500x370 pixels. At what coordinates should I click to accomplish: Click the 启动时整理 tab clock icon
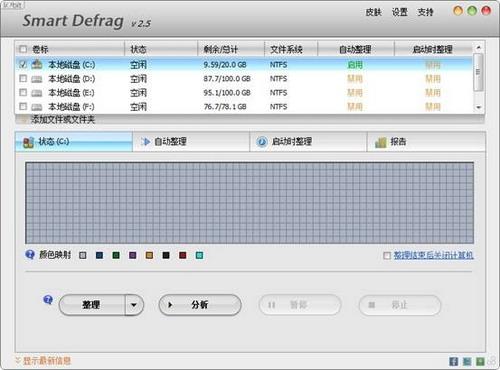tap(262, 142)
